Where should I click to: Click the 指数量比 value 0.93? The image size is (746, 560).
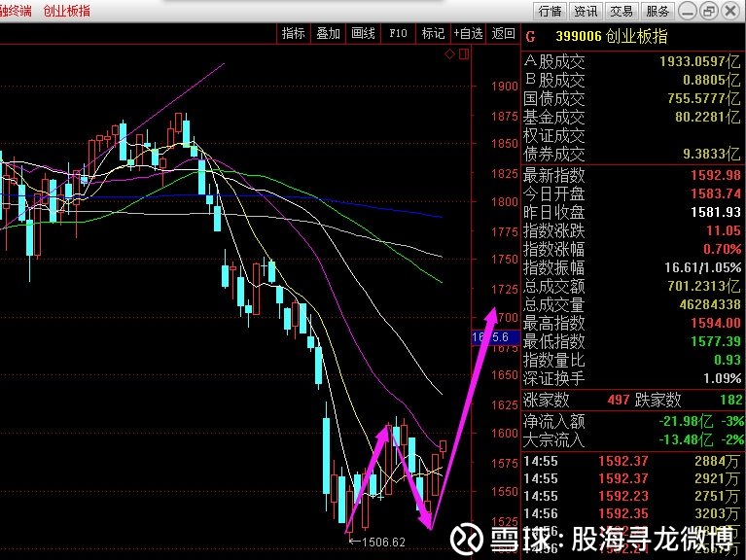click(728, 361)
